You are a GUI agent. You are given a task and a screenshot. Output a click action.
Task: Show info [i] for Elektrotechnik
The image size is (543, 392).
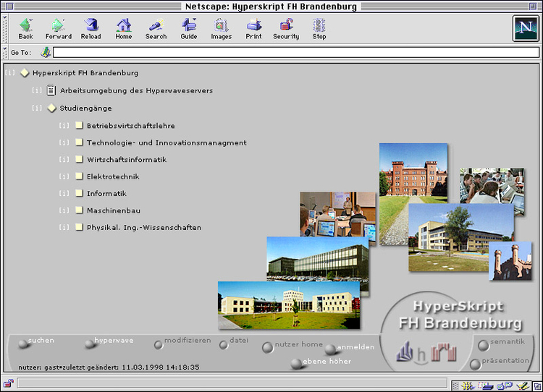pos(64,176)
